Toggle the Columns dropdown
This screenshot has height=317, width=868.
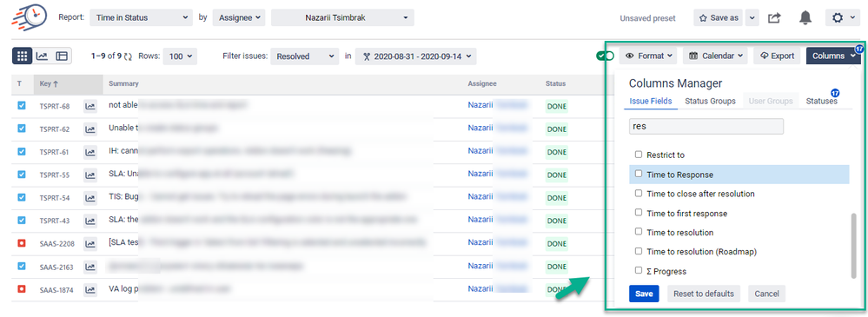click(833, 56)
